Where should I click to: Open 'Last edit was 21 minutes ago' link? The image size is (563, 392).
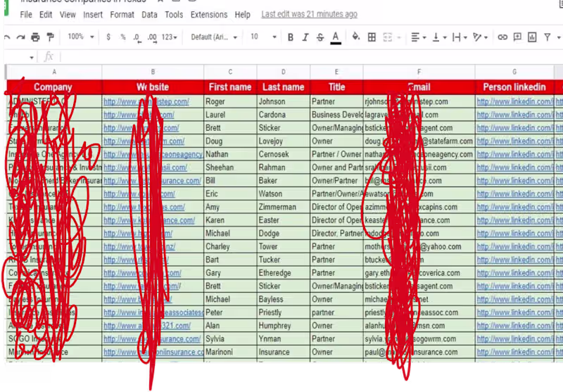pos(309,14)
